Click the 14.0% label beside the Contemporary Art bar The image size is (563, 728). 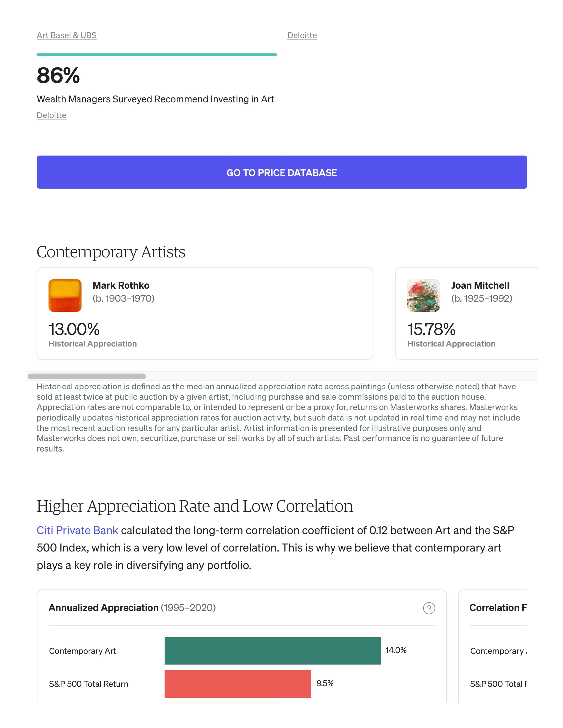coord(396,650)
